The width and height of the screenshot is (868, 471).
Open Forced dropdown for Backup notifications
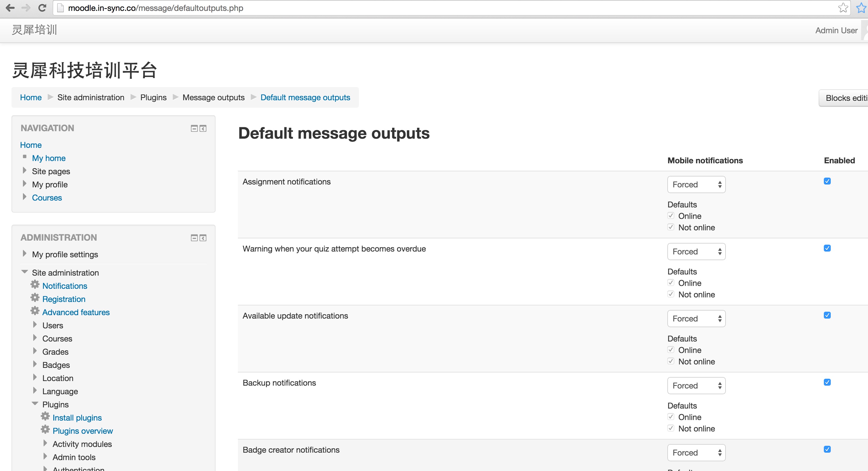point(697,386)
